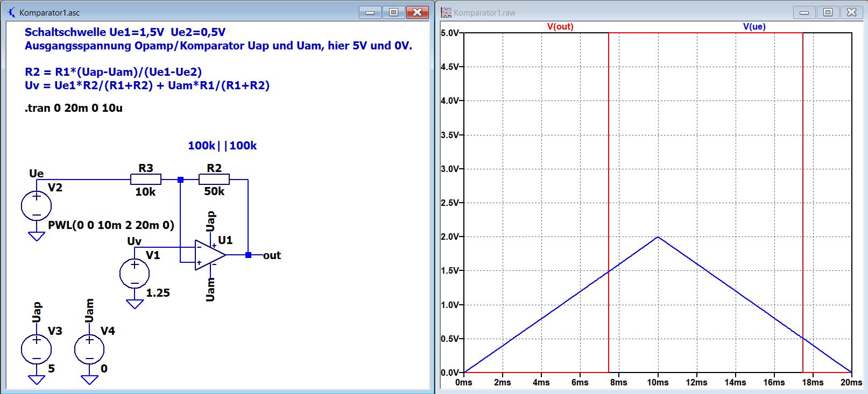Viewport: 868px width, 394px height.
Task: Click the Komparator1.raw window title text
Action: coord(484,13)
